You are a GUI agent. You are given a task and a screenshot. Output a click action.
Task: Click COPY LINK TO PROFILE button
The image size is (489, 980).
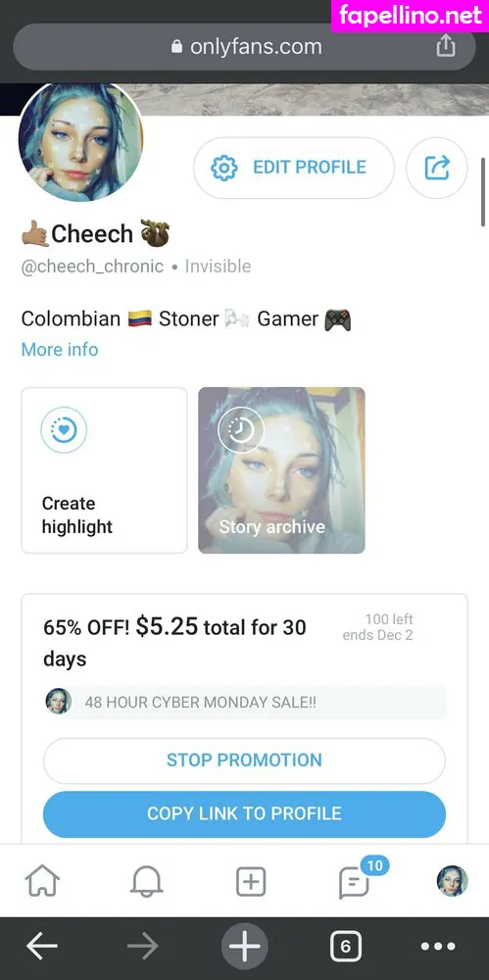[x=245, y=813]
